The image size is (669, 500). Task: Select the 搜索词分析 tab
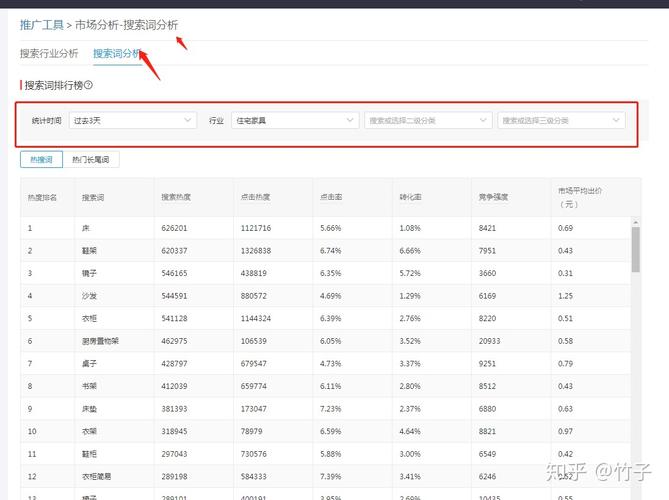point(117,53)
